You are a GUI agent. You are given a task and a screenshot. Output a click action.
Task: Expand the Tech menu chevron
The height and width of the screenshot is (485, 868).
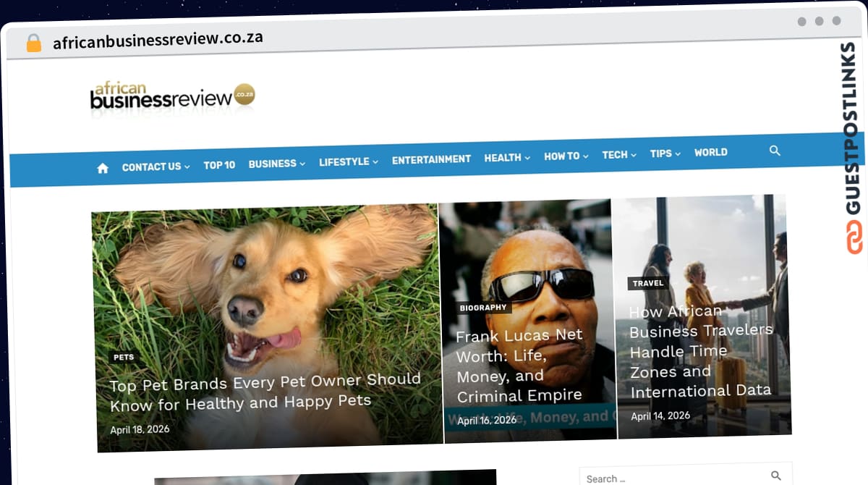click(x=634, y=155)
